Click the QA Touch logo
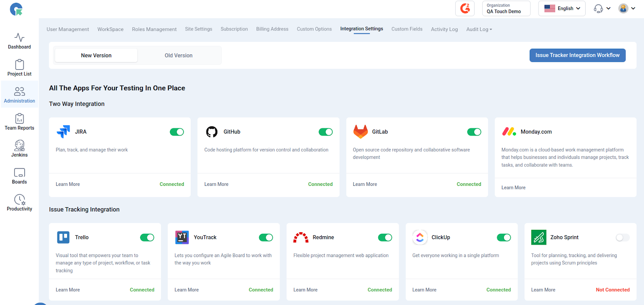The height and width of the screenshot is (305, 644). 16,9
